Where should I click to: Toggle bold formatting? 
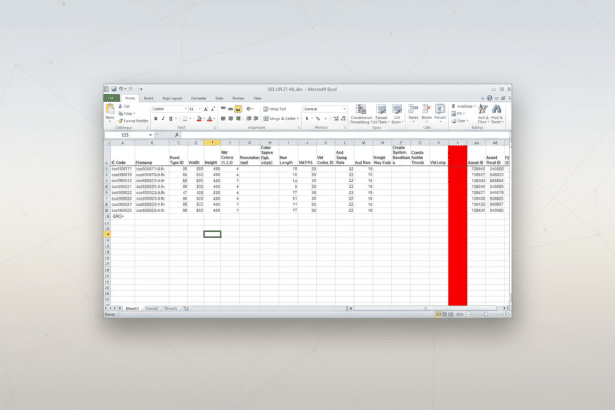pyautogui.click(x=156, y=118)
